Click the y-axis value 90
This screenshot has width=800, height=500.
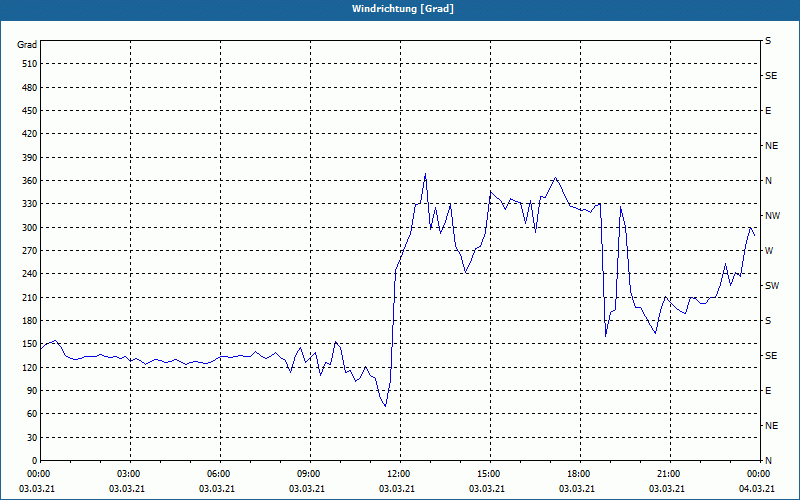click(32, 391)
